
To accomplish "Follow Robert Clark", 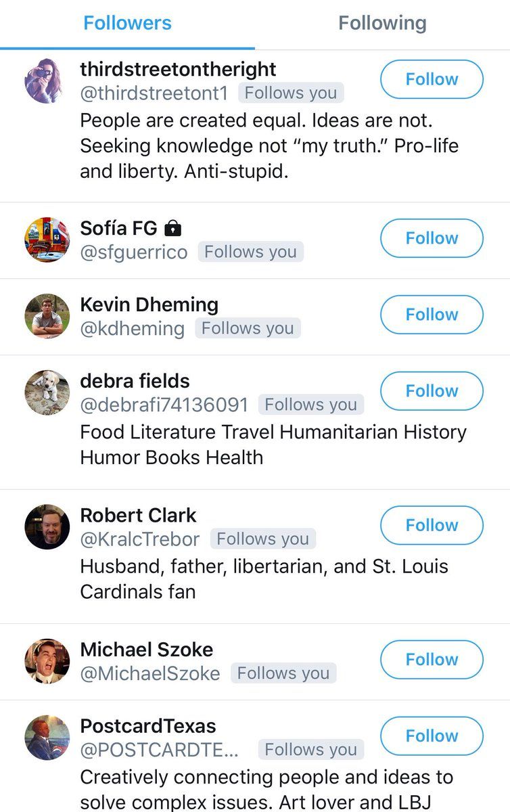I will pos(432,525).
